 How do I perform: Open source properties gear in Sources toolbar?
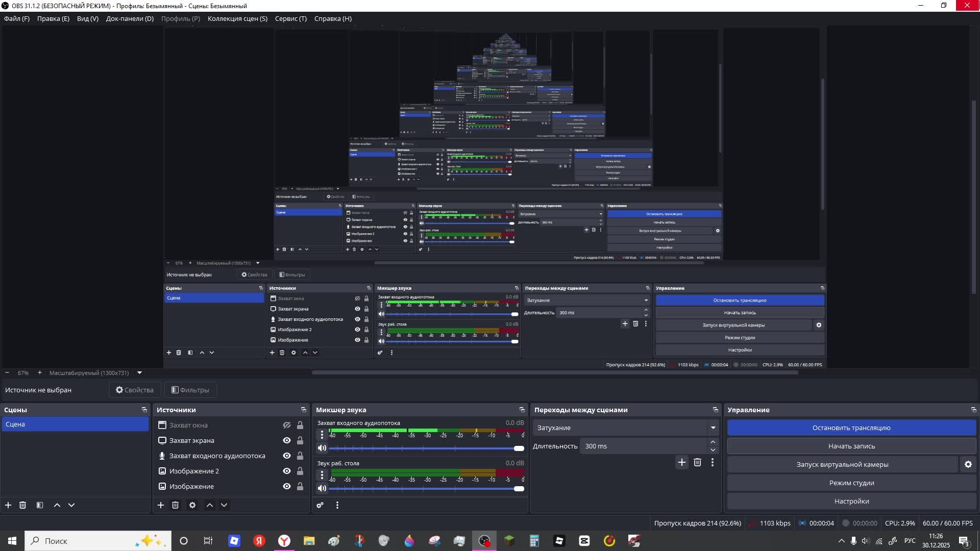(x=192, y=505)
